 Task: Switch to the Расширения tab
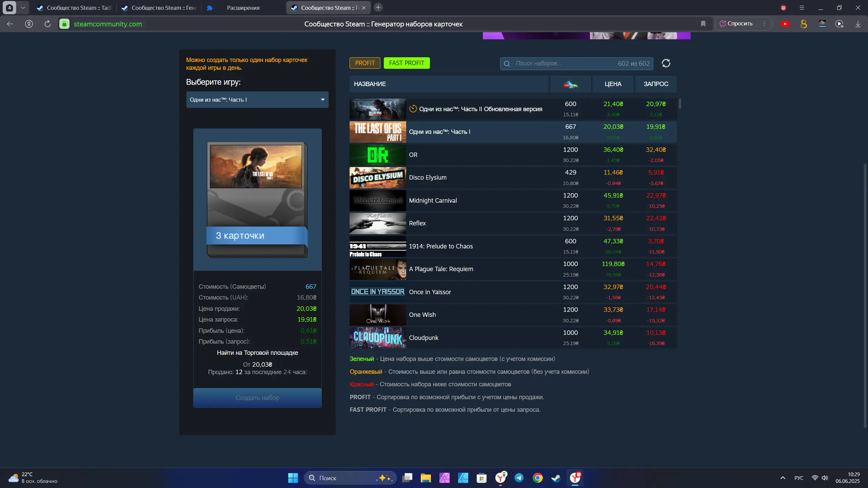(x=243, y=8)
